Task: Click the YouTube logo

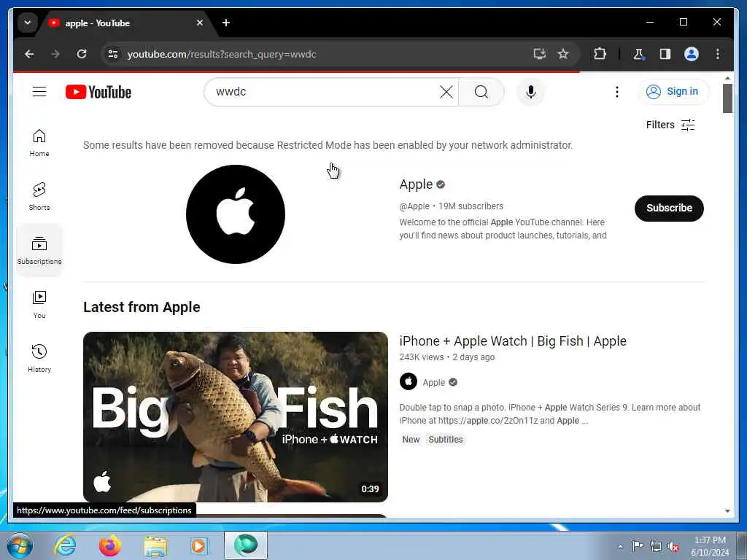Action: [x=98, y=92]
